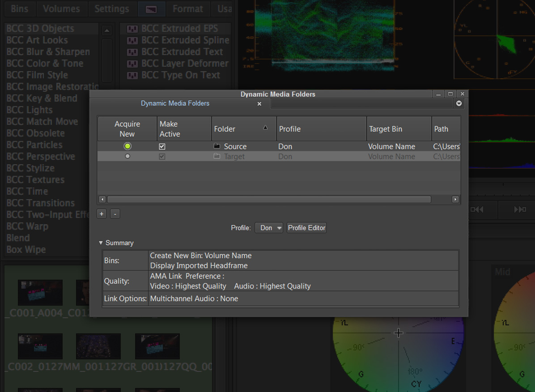Choose the BCC Color & Tone category

coord(45,63)
